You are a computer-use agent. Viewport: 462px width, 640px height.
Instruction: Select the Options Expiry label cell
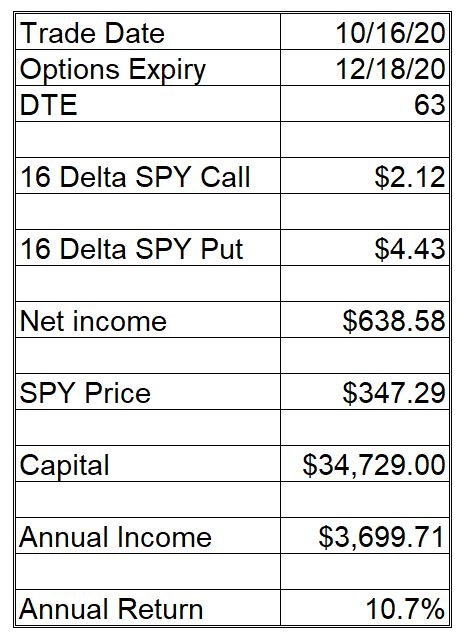(148, 68)
